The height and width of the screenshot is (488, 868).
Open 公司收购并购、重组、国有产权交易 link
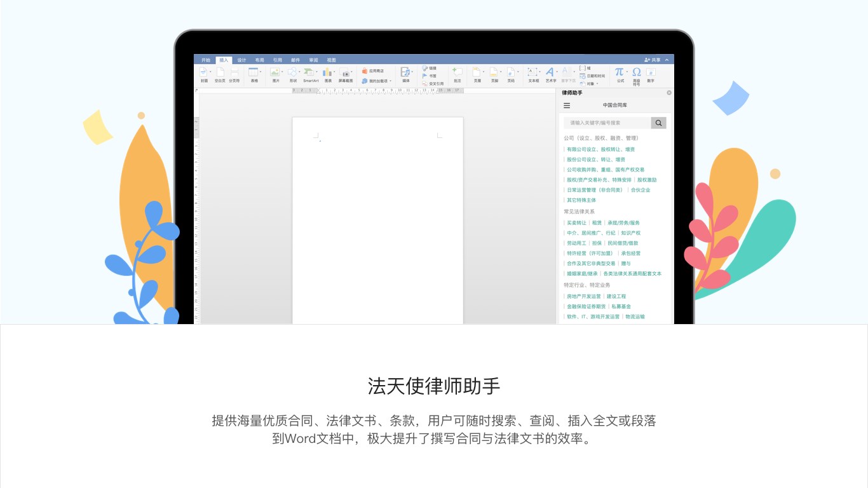click(x=606, y=170)
